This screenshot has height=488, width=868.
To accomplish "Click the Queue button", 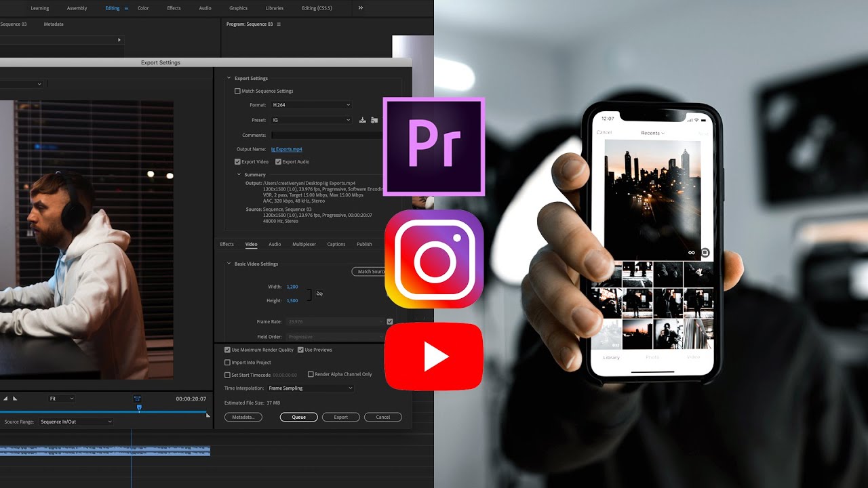I will click(299, 417).
